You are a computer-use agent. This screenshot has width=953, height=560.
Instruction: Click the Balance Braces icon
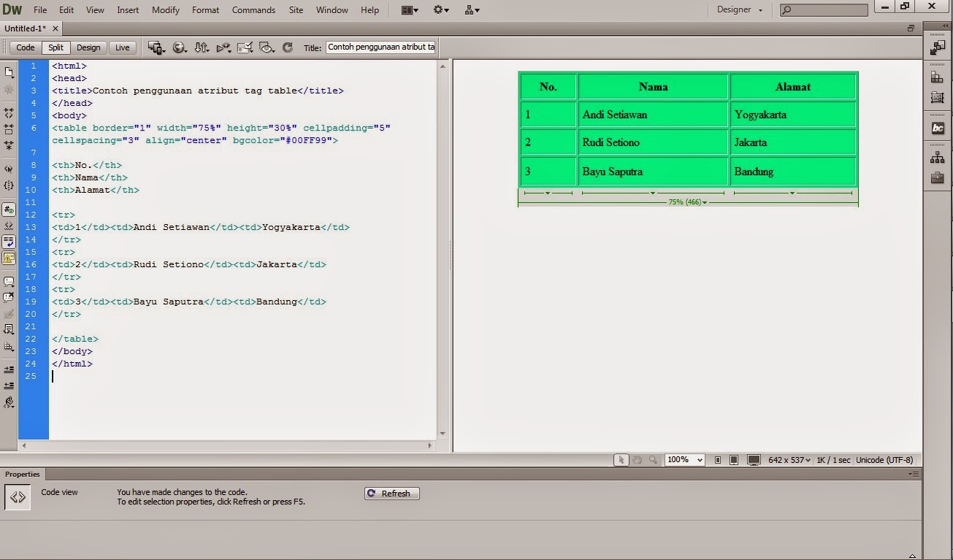(9, 185)
